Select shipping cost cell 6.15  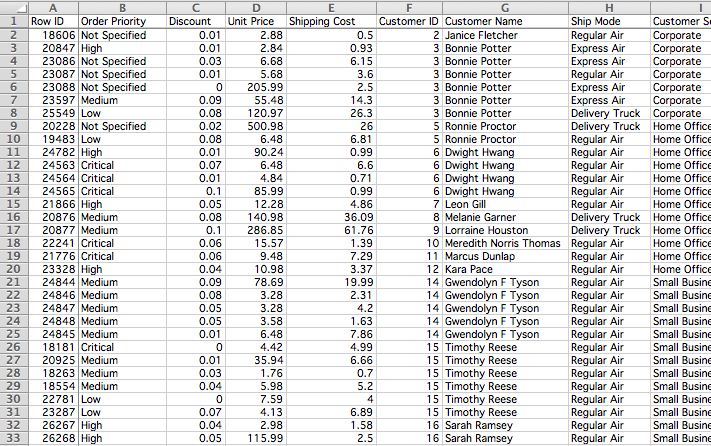pyautogui.click(x=331, y=61)
